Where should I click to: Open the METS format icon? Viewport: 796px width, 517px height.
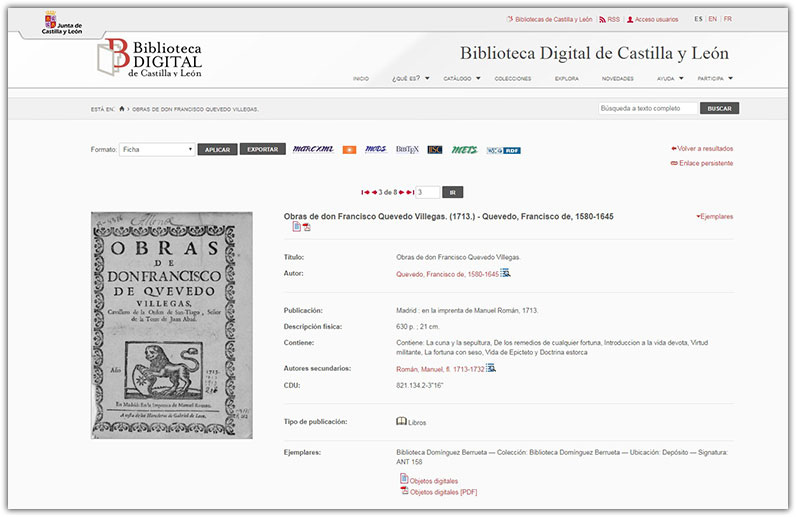465,150
